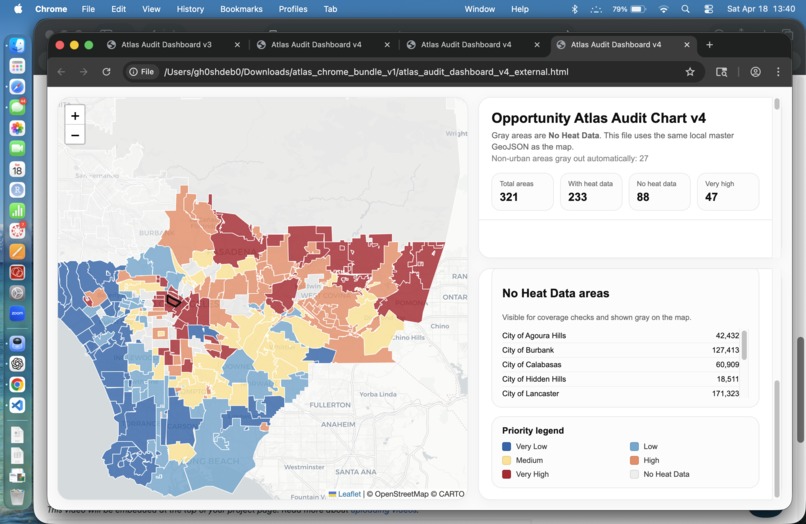The height and width of the screenshot is (524, 806).
Task: Zoom out the map with minus button
Action: [x=75, y=135]
